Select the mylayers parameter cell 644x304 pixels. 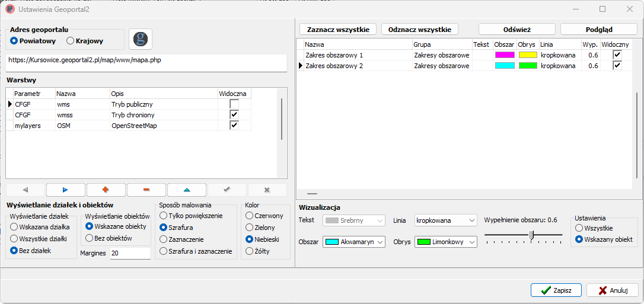point(34,126)
